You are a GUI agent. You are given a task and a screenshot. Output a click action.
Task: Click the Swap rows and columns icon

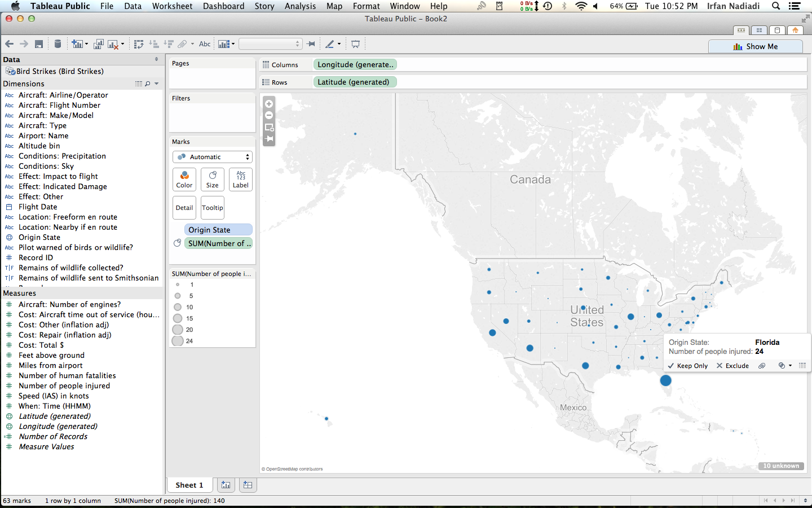[x=139, y=44]
